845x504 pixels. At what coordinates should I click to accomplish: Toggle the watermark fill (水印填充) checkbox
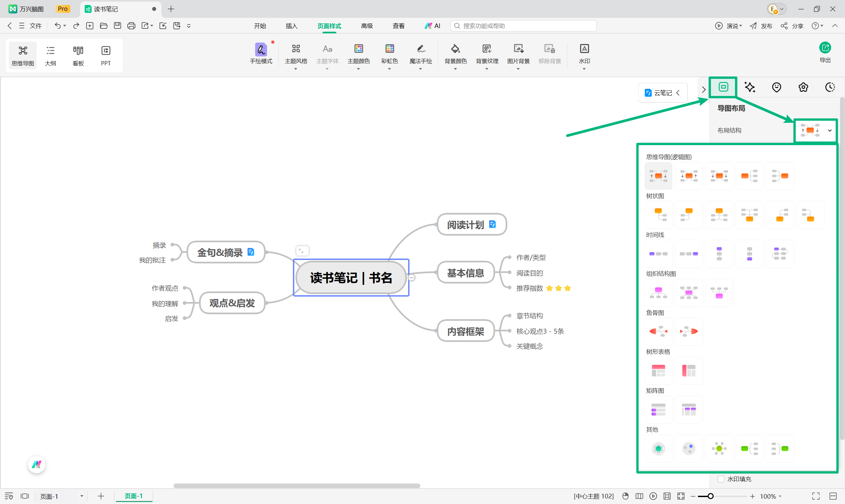[721, 479]
